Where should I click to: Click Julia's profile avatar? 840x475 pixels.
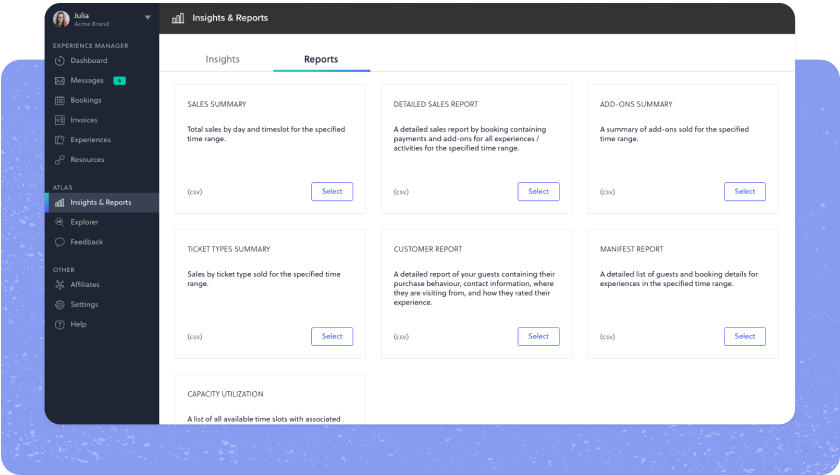pos(61,19)
